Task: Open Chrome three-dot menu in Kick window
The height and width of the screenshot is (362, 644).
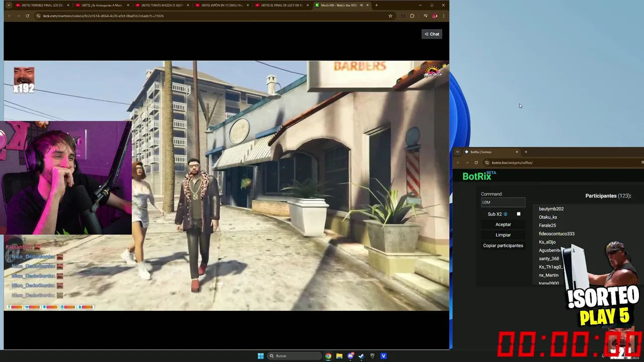Action: [443, 16]
